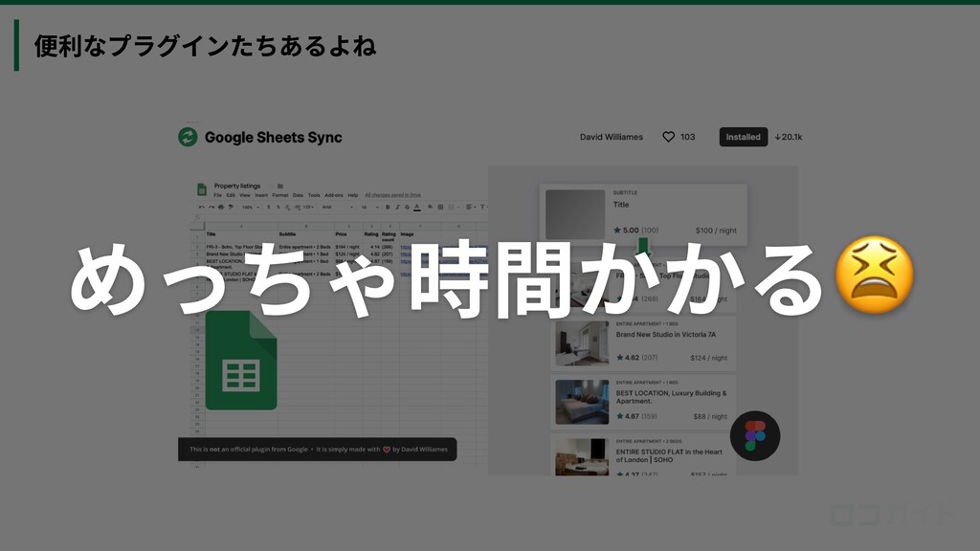
Task: Open the Edit menu in Sheets
Action: 231,195
